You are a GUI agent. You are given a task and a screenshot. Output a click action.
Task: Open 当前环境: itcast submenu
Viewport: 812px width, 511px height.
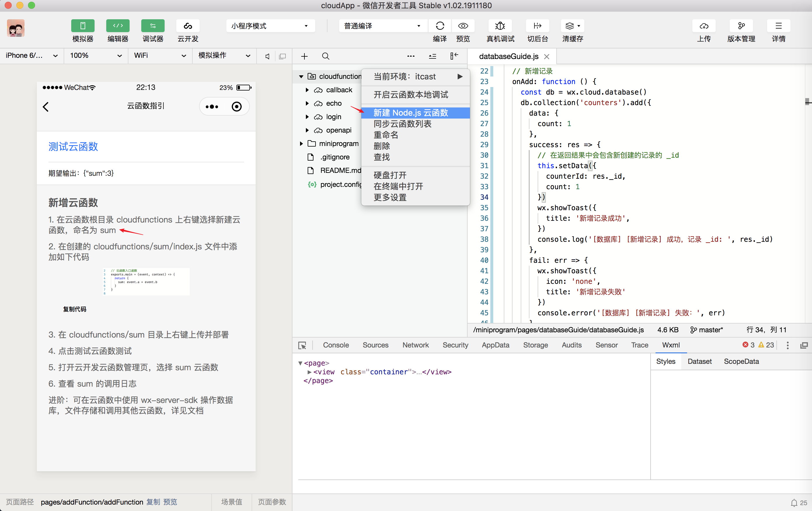pos(415,77)
